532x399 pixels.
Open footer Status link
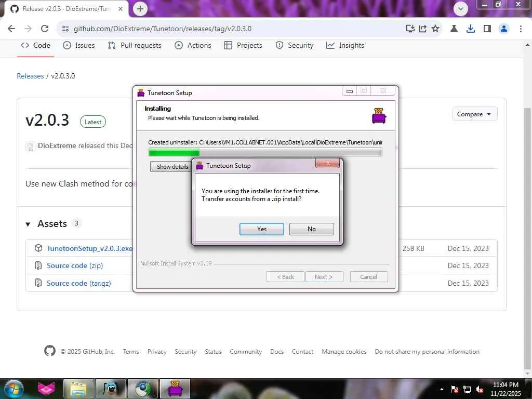point(213,352)
